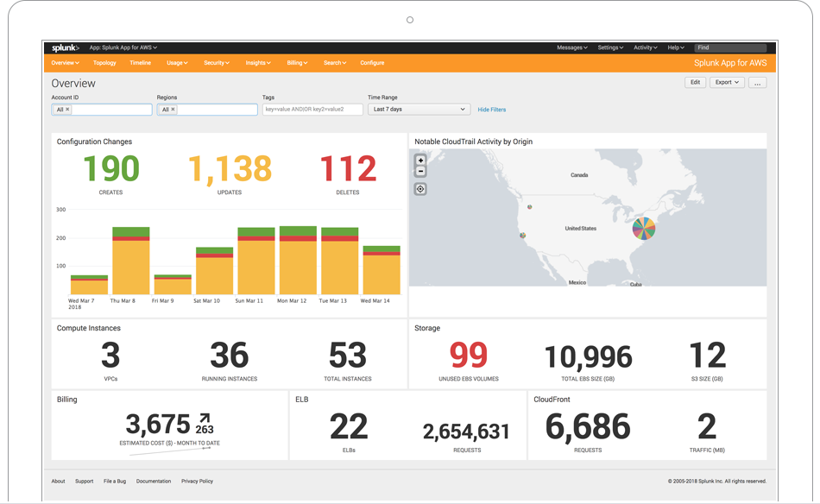Reset map to original position

point(420,189)
